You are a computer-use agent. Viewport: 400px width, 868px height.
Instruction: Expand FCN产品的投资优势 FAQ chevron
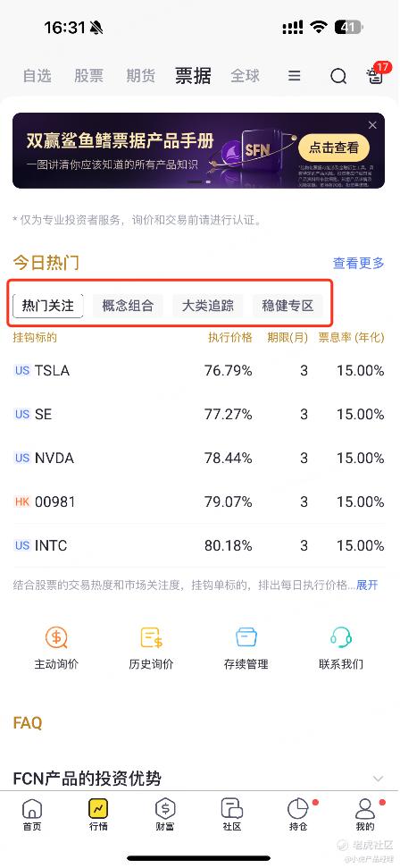378,779
